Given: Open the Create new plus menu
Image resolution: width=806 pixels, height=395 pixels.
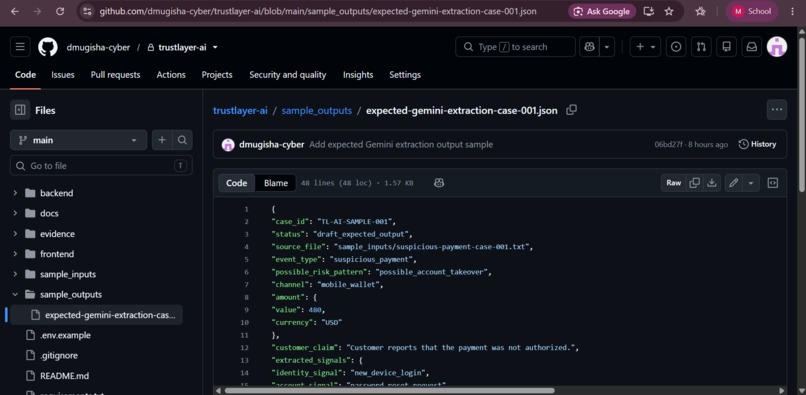Looking at the screenshot, I should coord(645,47).
